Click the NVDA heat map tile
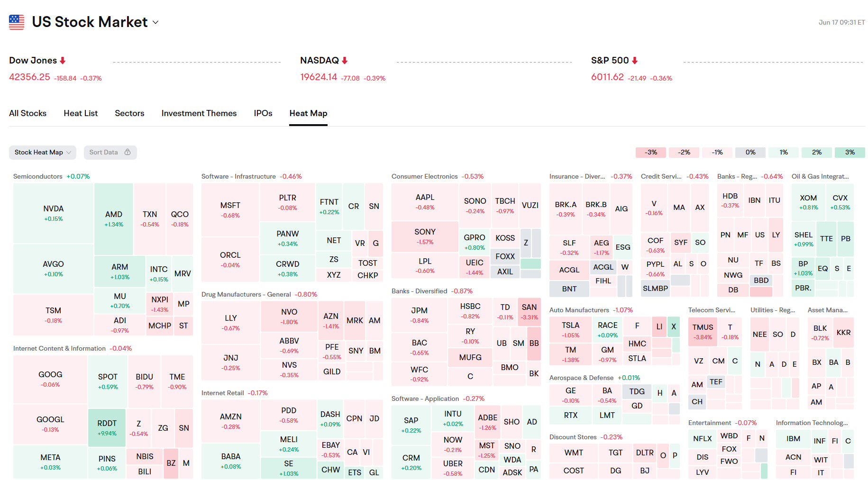The image size is (868, 480). point(54,213)
